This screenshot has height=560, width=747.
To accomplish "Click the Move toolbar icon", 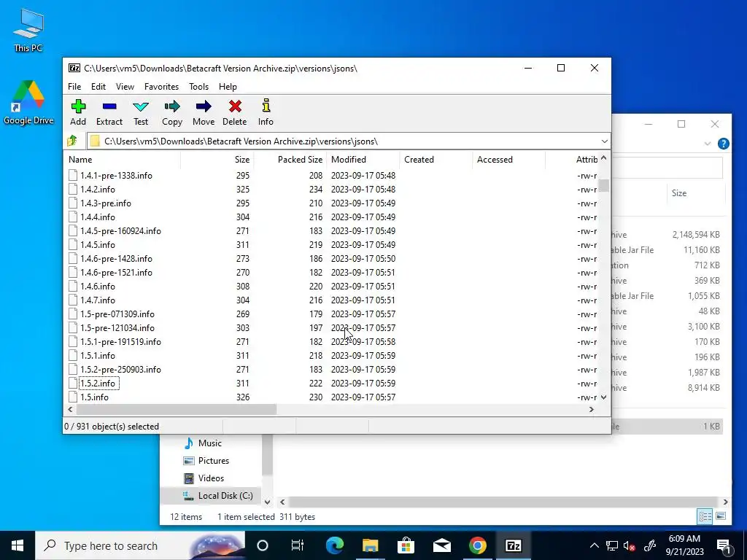I will pos(204,112).
